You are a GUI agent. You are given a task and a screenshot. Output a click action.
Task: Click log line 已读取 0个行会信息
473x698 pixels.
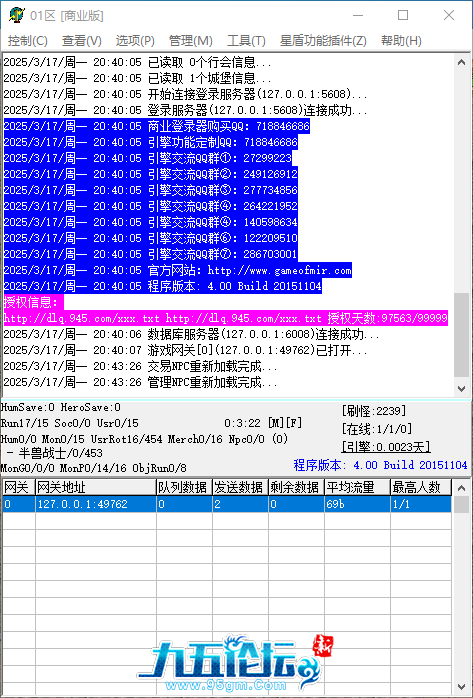(137, 62)
